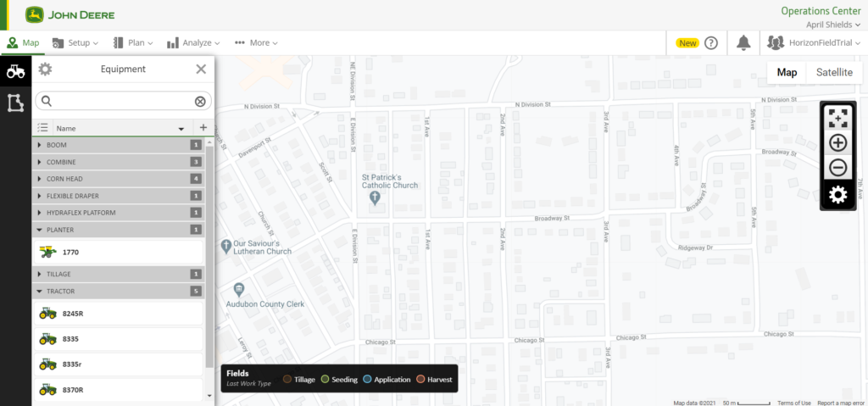Click the 8335 tractor icon

point(47,338)
